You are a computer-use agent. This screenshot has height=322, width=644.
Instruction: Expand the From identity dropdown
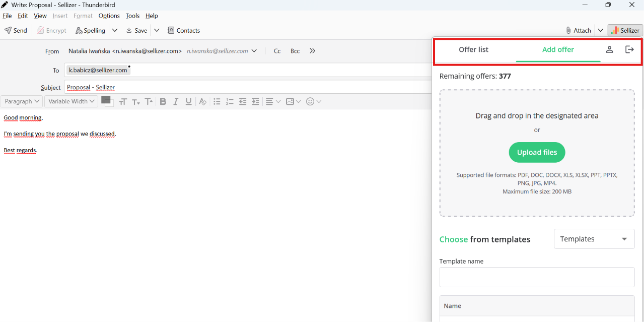click(254, 51)
